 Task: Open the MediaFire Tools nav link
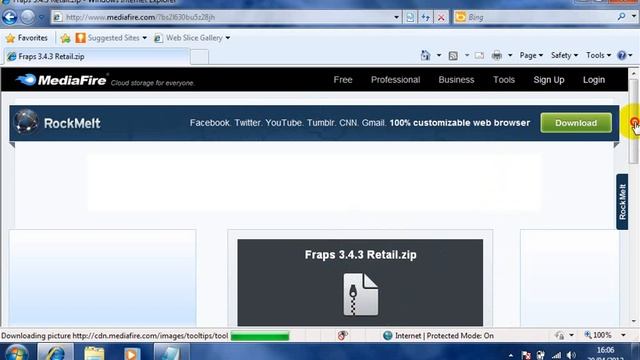coord(504,80)
